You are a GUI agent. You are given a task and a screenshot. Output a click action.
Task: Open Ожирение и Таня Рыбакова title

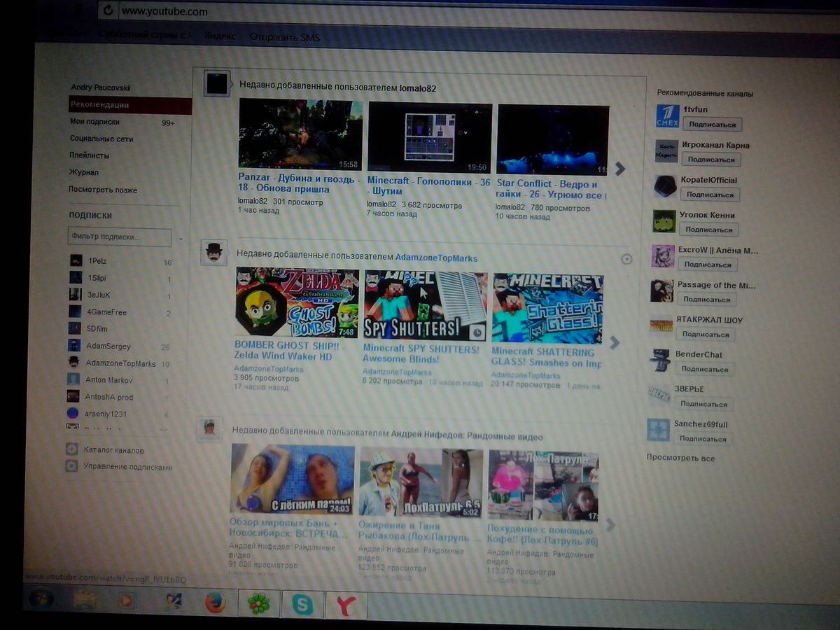(x=419, y=532)
